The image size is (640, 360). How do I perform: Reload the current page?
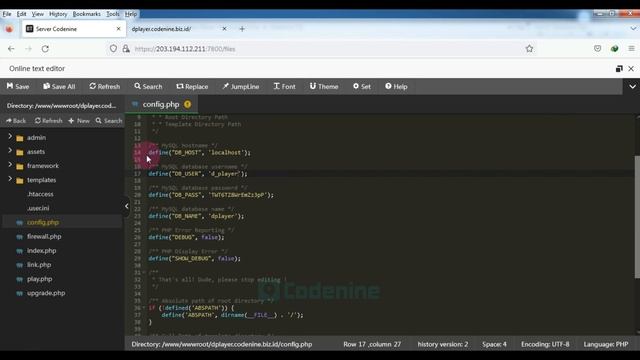pyautogui.click(x=45, y=49)
